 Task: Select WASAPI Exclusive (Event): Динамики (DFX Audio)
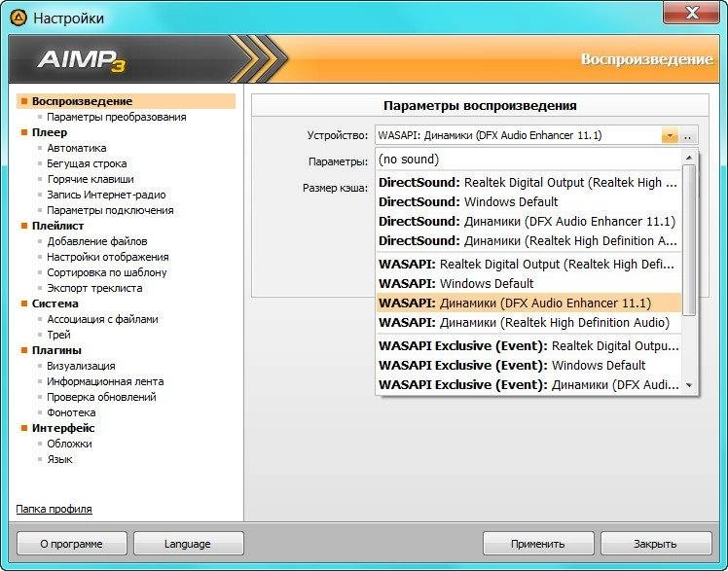[528, 385]
